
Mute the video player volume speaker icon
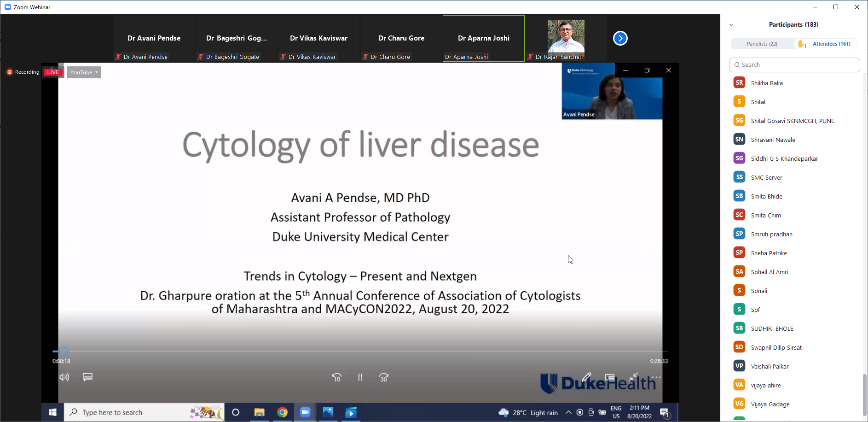(64, 377)
